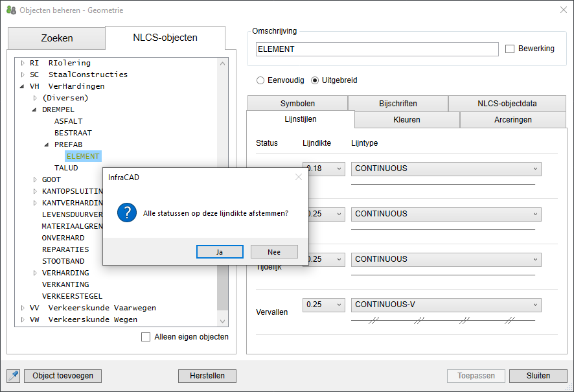The image size is (574, 392).
Task: Open the first CONTINUOUS lijntype dropdown
Action: tap(446, 168)
